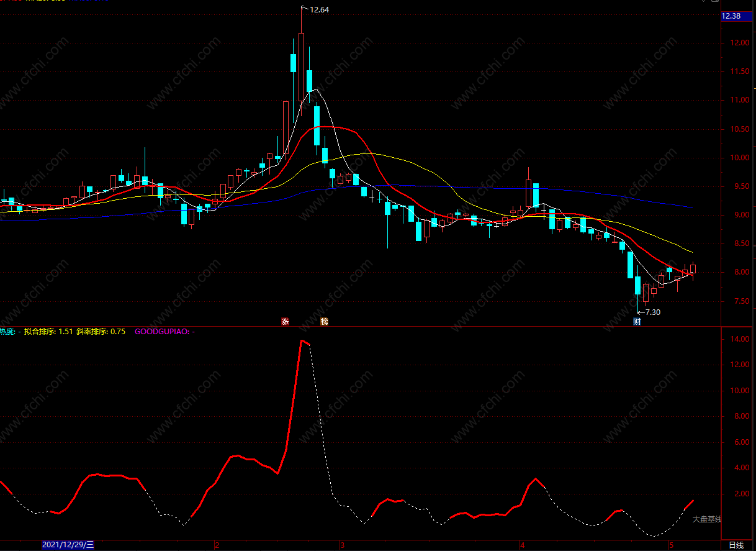This screenshot has width=756, height=551.
Task: Jump to month 4 marker on time axis
Action: click(x=523, y=545)
